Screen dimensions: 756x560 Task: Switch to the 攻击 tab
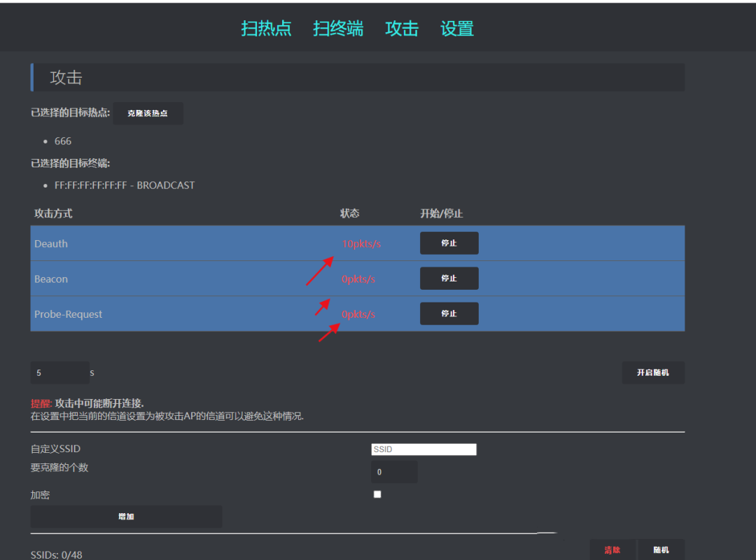pyautogui.click(x=402, y=29)
